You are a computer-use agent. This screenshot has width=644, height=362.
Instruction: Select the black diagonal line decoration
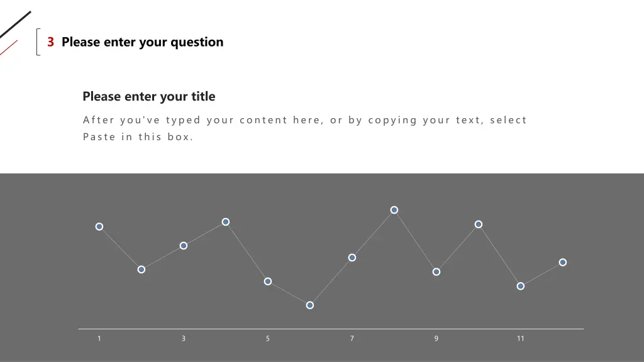tap(15, 25)
